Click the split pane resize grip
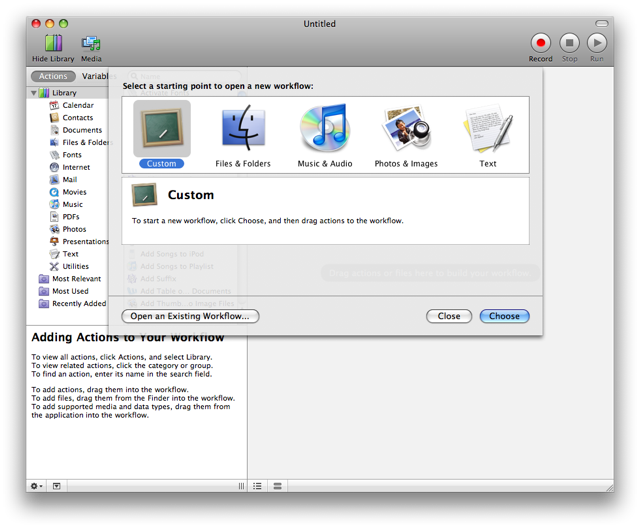The height and width of the screenshot is (528, 640). click(241, 486)
